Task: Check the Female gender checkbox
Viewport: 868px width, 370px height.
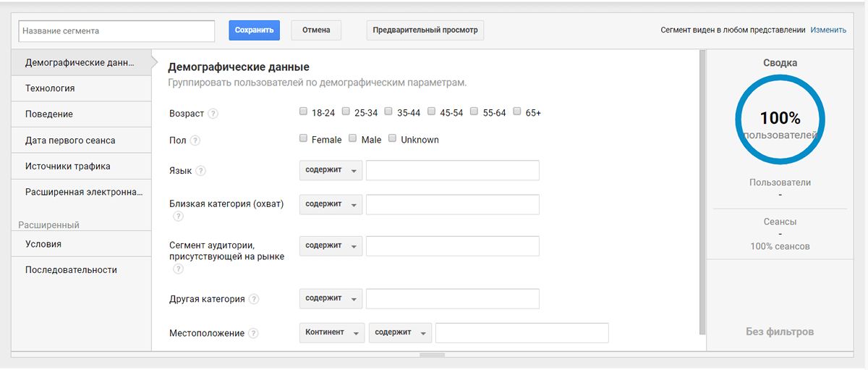Action: click(303, 138)
